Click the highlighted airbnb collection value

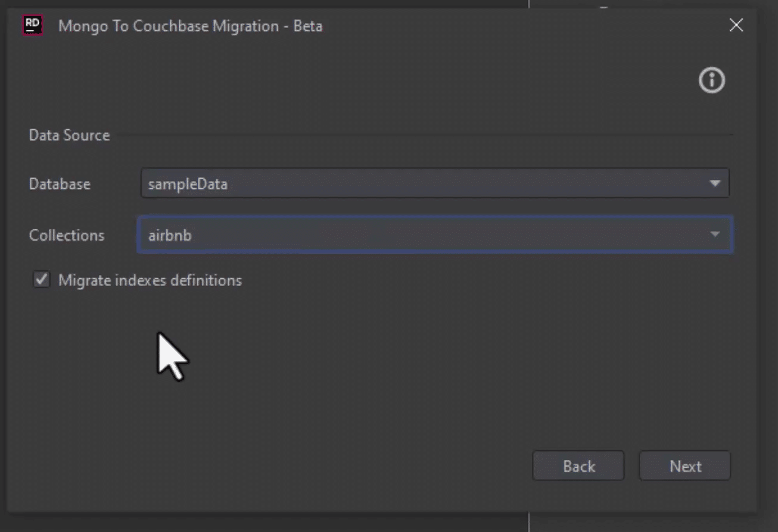pyautogui.click(x=170, y=235)
